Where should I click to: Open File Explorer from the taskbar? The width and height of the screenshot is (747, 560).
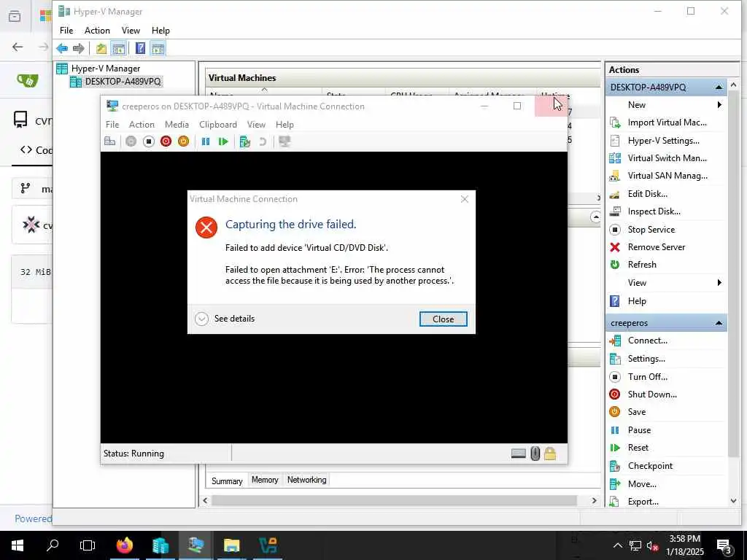click(x=231, y=545)
